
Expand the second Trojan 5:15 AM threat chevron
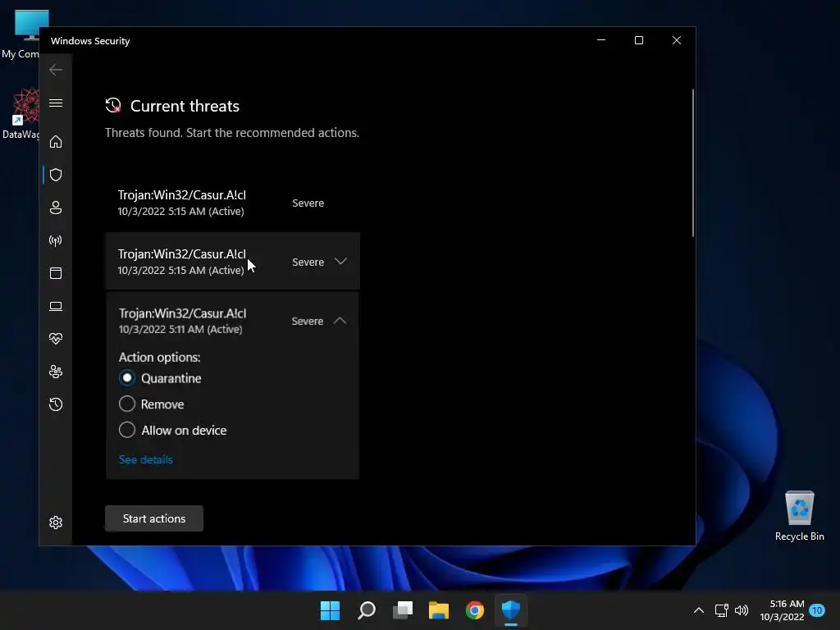340,262
